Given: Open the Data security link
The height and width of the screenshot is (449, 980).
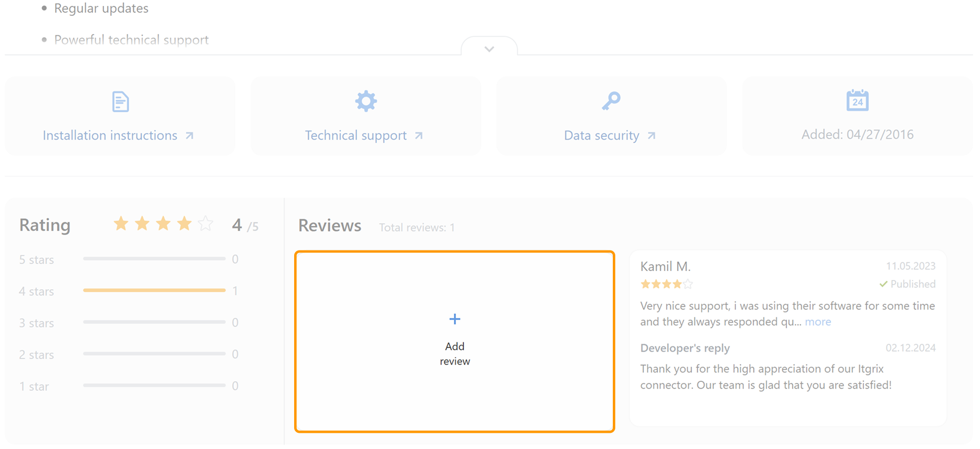Looking at the screenshot, I should (x=602, y=136).
